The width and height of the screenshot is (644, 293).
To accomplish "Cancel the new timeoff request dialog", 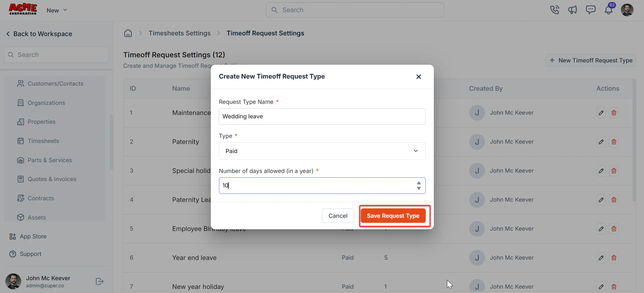I will point(338,216).
